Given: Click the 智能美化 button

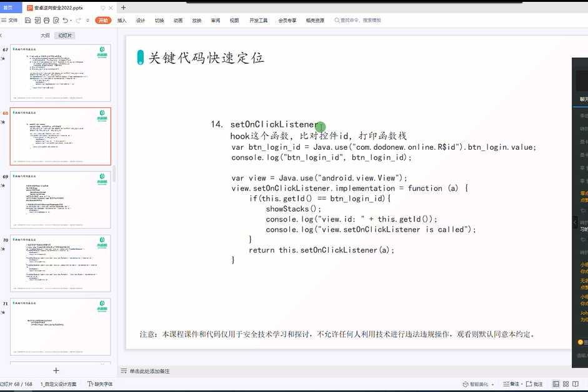Looking at the screenshot, I should coord(476,384).
